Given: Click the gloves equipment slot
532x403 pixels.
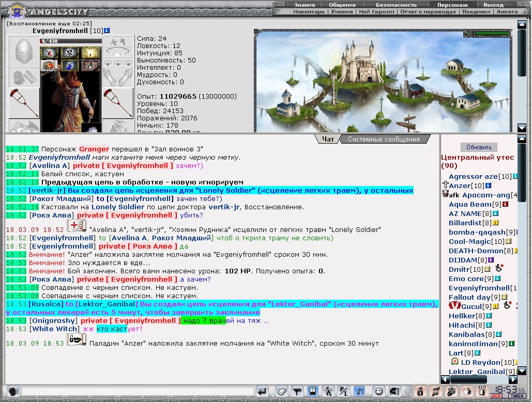Looking at the screenshot, I should point(118,78).
